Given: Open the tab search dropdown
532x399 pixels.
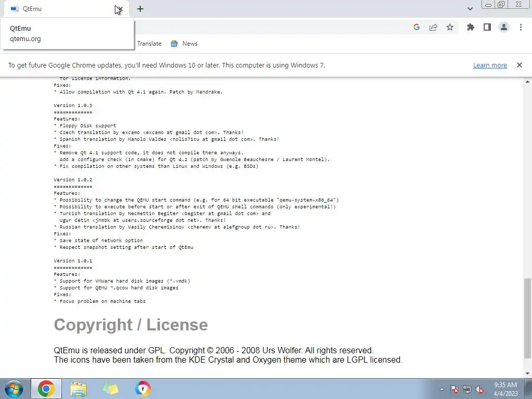Looking at the screenshot, I should point(470,9).
